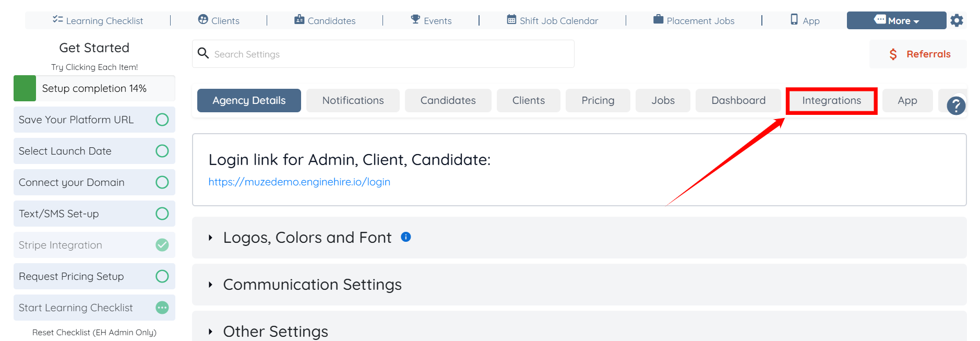Viewport: 980px width, 341px height.
Task: Click the green setup completion progress bar
Action: (25, 88)
